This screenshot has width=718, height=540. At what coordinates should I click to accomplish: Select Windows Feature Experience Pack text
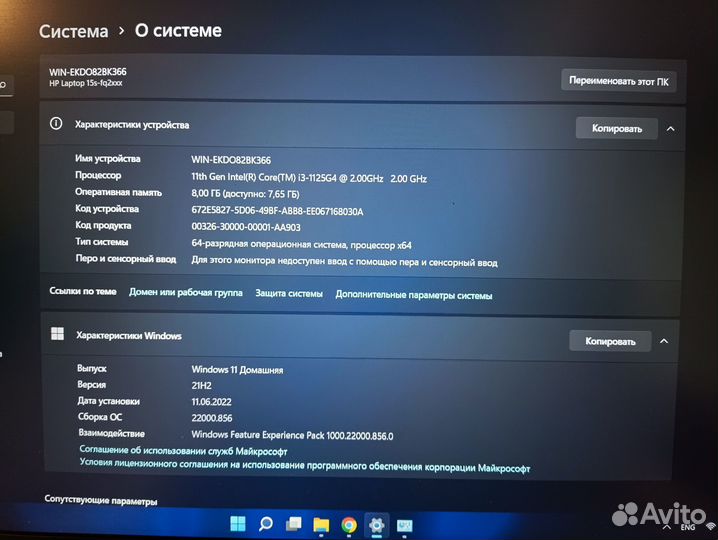[x=292, y=435]
